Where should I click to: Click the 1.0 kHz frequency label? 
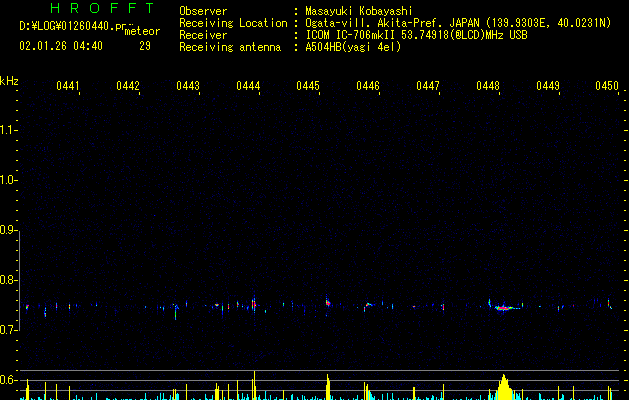click(8, 180)
